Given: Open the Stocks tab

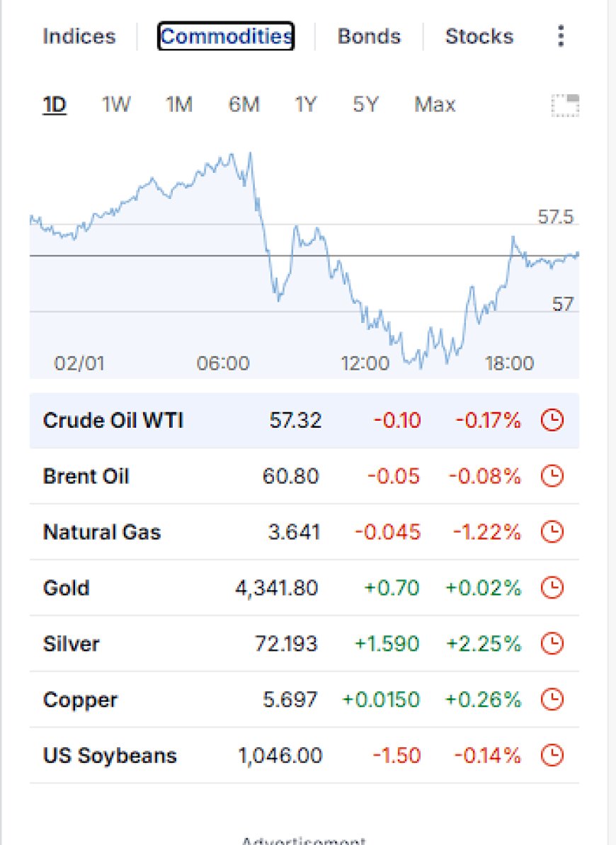Looking at the screenshot, I should coord(479,36).
